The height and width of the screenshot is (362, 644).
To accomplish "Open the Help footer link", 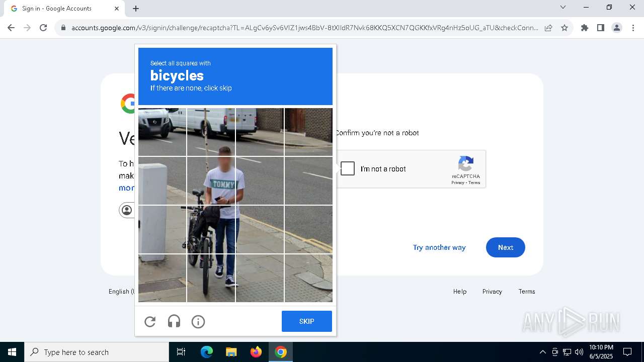I will tap(460, 292).
